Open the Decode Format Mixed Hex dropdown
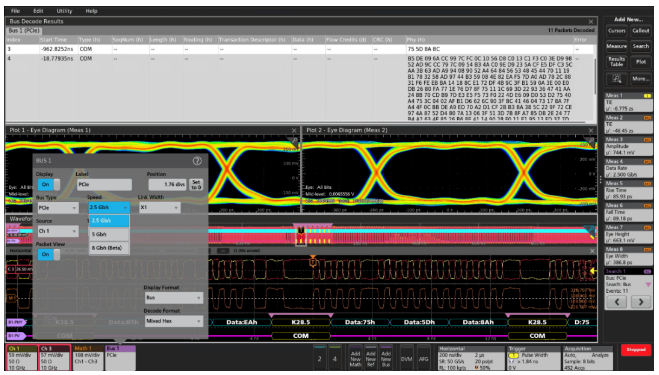 point(174,321)
